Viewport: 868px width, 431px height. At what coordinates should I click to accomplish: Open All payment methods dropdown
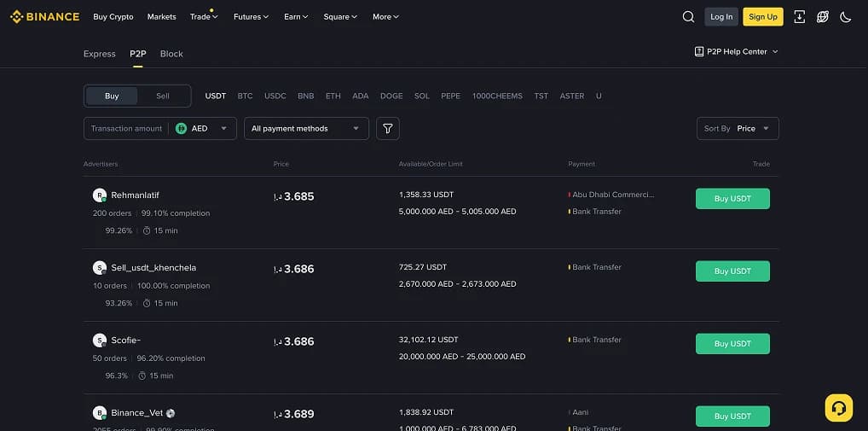[x=306, y=129]
